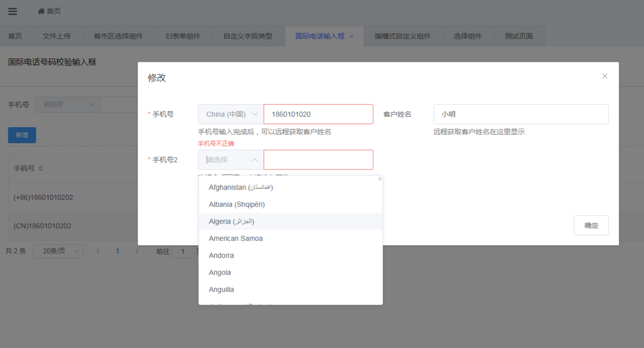Click the 新增 add button
This screenshot has width=644, height=348.
(x=22, y=135)
